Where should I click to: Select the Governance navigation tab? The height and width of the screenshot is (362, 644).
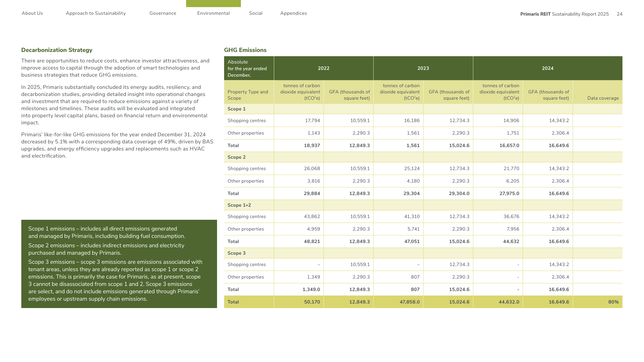163,13
